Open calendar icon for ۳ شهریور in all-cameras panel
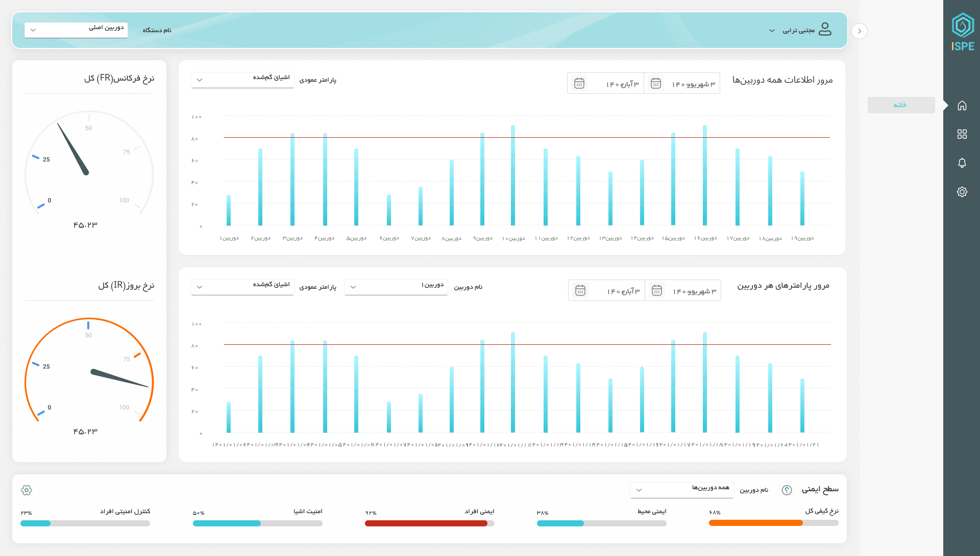980x556 pixels. pos(656,83)
